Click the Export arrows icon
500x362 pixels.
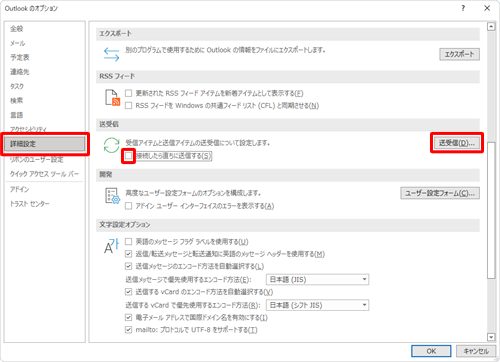(x=111, y=54)
